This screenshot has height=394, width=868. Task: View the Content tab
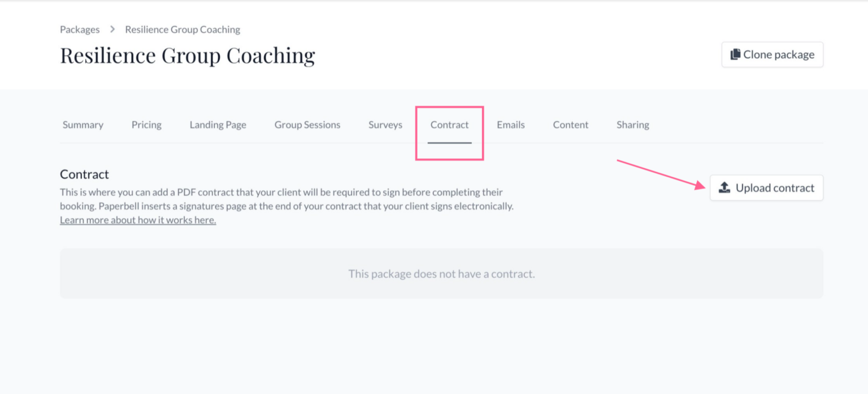[x=571, y=125]
